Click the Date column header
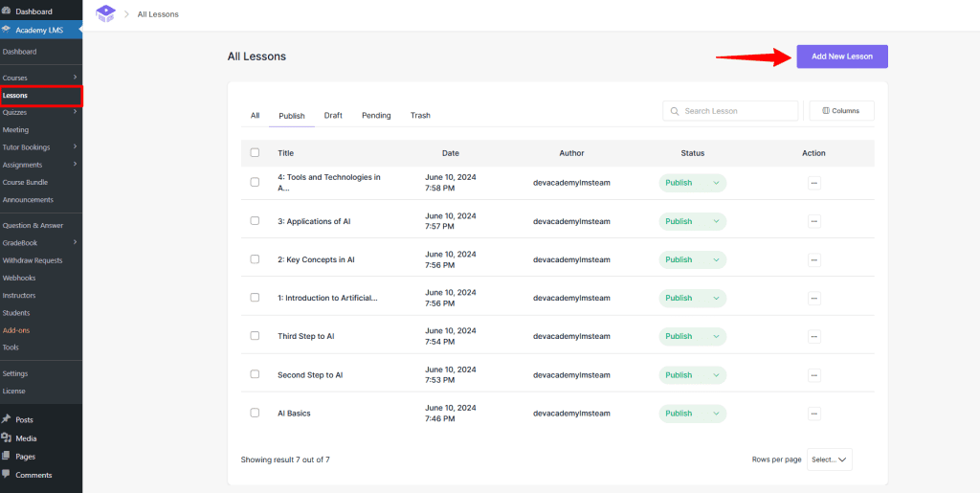The width and height of the screenshot is (980, 493). [x=450, y=153]
